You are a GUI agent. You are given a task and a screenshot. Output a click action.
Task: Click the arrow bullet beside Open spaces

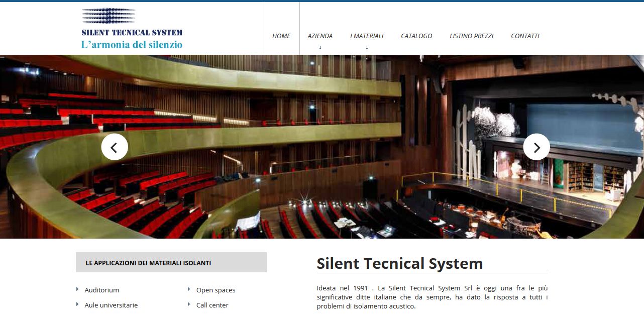(x=189, y=289)
